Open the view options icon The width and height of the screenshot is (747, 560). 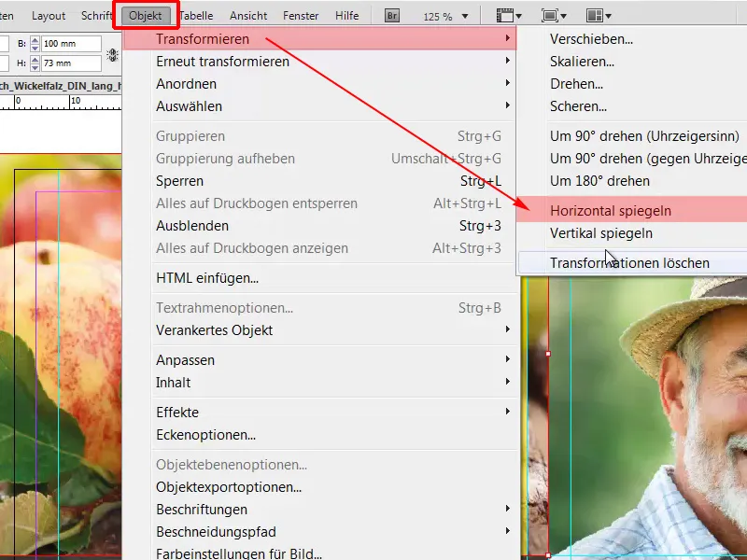(x=504, y=16)
